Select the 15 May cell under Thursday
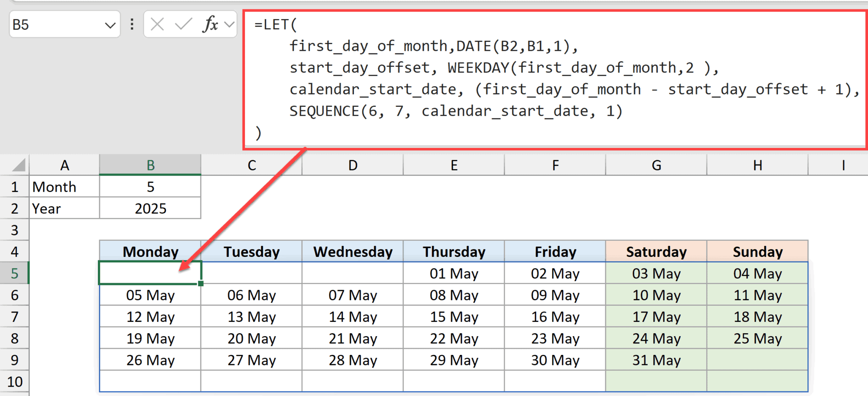Screen dimensions: 868x396 click(x=454, y=316)
